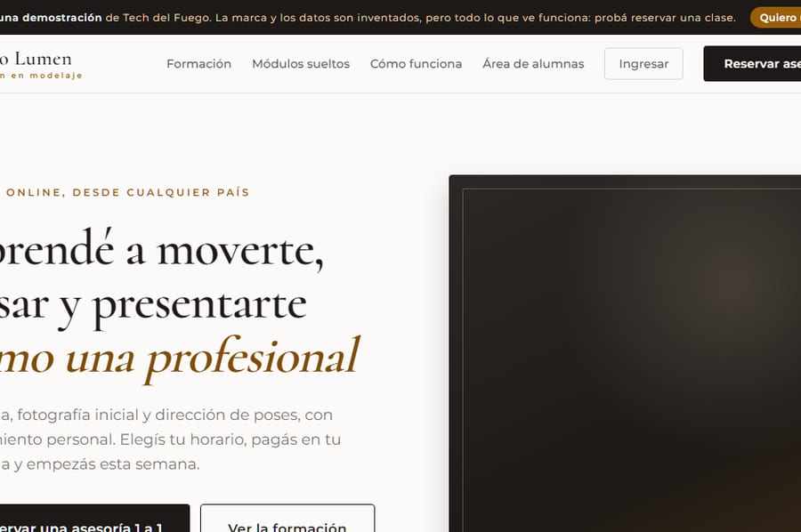Click the "ONLINE, DESDE CUALQUIER PAÍS" tagline
The height and width of the screenshot is (532, 801).
[x=127, y=192]
